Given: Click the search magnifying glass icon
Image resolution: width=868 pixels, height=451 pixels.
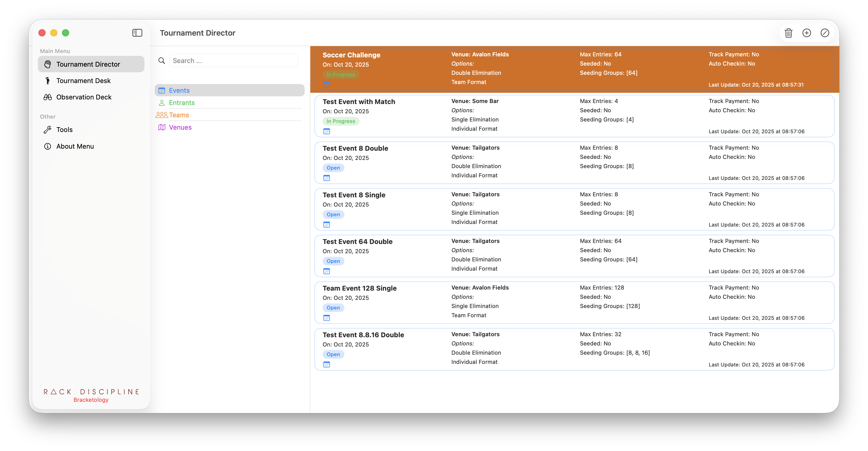Looking at the screenshot, I should 162,61.
